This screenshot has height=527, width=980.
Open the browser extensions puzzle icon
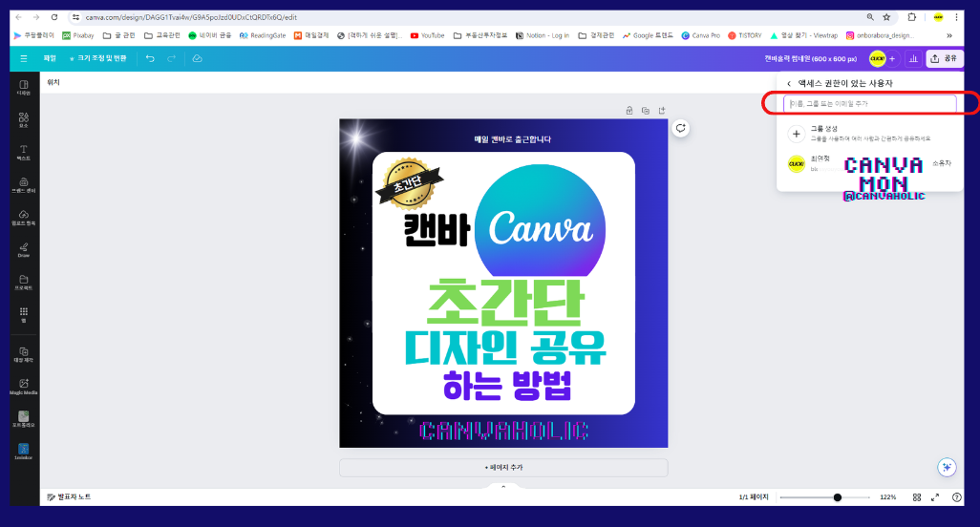912,17
